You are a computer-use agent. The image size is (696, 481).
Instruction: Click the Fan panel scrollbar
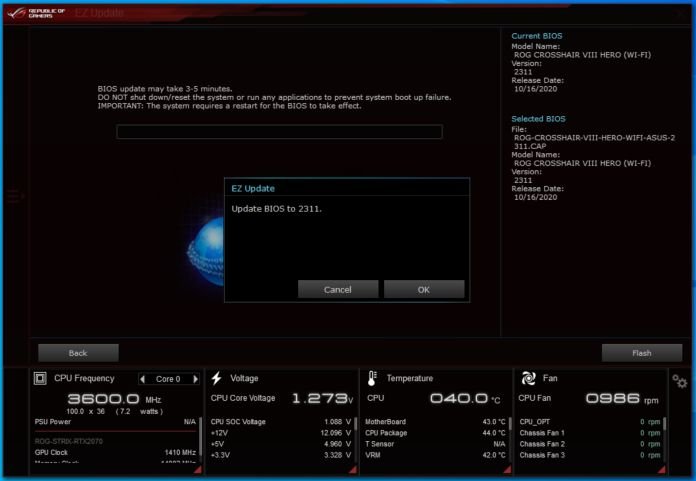664,424
